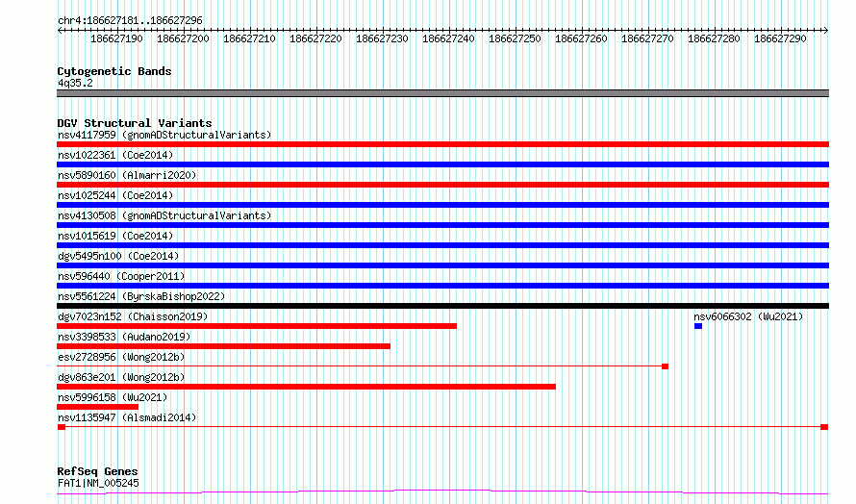The image size is (856, 504).
Task: Click ruler coordinate 186627250
Action: [515, 38]
